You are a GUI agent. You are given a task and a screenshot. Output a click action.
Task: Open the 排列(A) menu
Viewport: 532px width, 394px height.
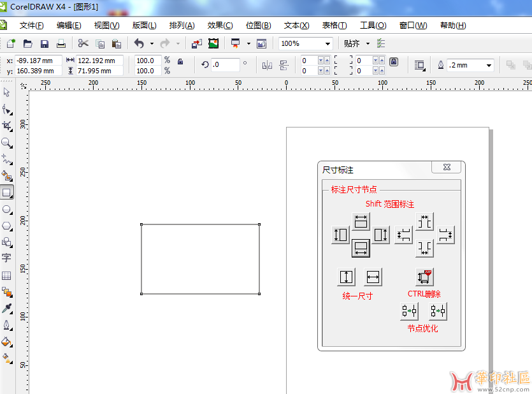pos(182,26)
